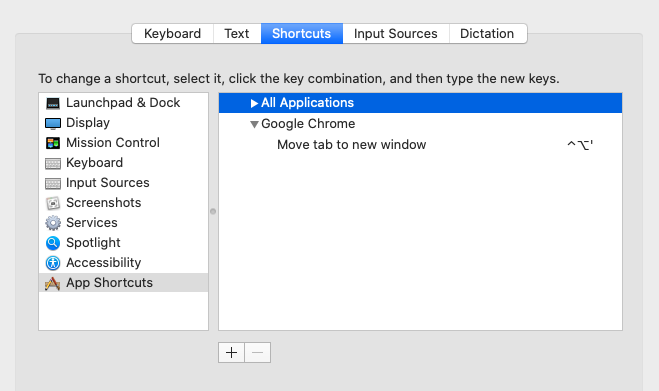This screenshot has width=659, height=391.
Task: Select the Launchpad & Dock icon
Action: (x=53, y=103)
